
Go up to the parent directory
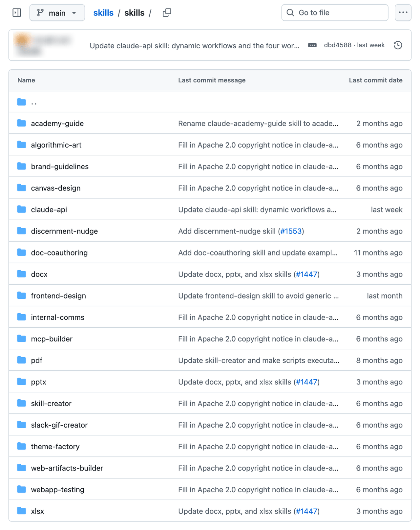[34, 102]
